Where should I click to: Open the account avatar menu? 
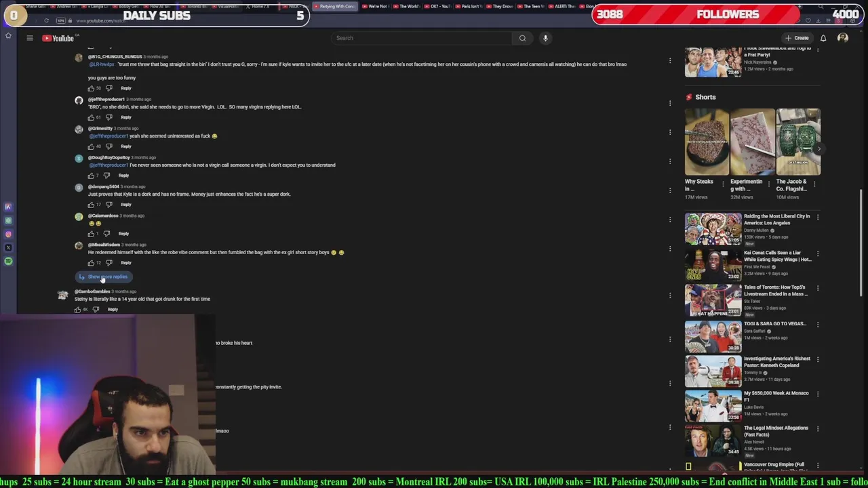pos(843,38)
